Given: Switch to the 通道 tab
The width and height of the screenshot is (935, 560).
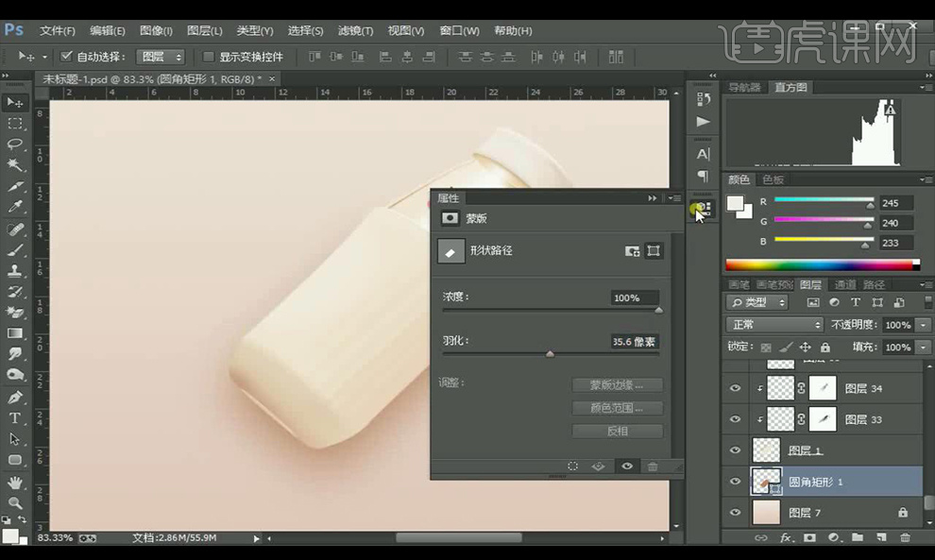Looking at the screenshot, I should tap(844, 284).
